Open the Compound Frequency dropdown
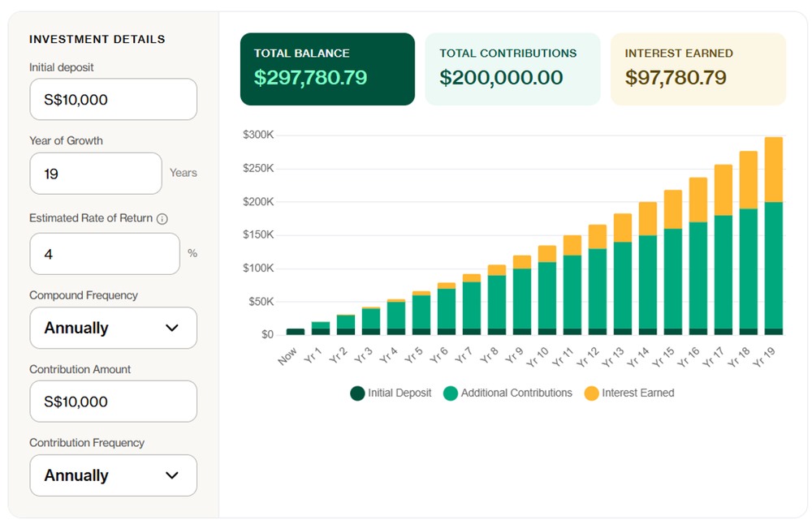The width and height of the screenshot is (812, 520). (114, 328)
